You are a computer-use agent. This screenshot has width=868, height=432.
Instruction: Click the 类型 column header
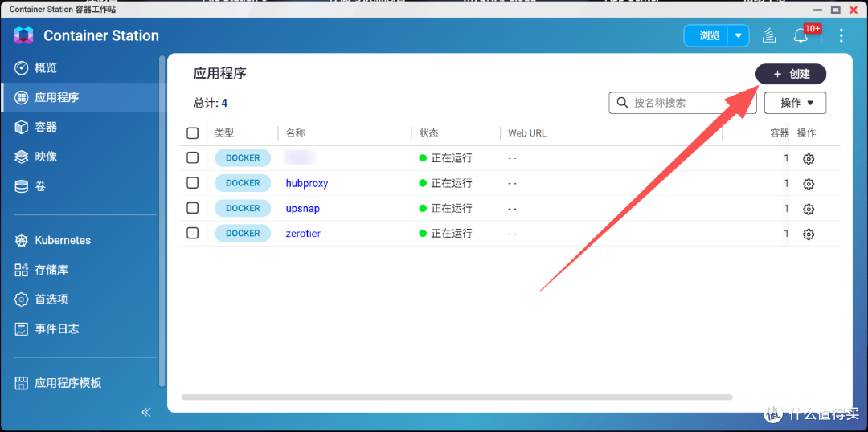(x=225, y=133)
